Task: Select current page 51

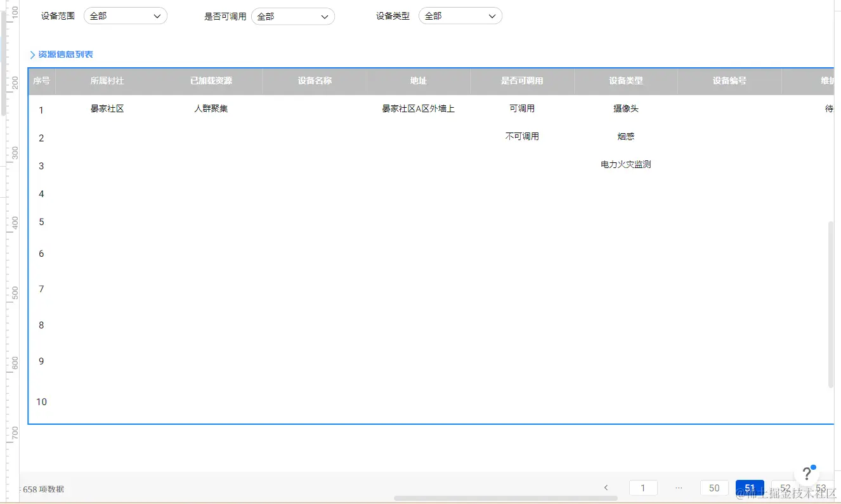Action: tap(750, 488)
